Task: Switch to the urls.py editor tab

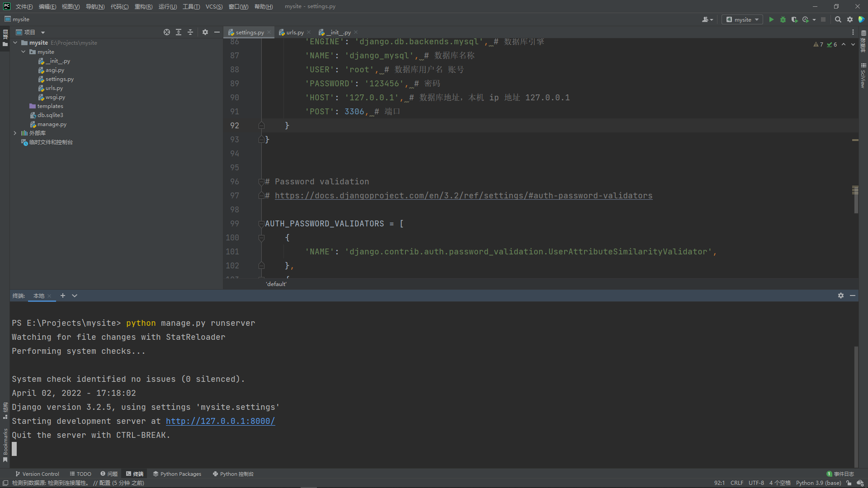Action: tap(295, 32)
